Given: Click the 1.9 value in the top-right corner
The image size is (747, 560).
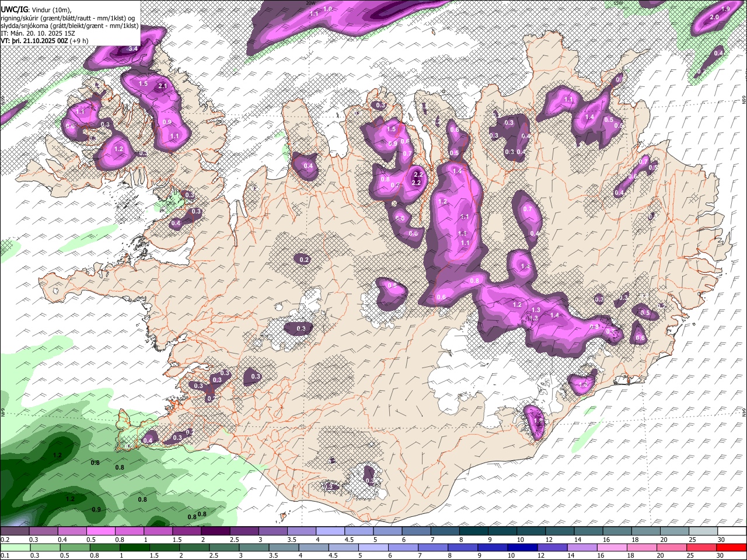Looking at the screenshot, I should 726,9.
